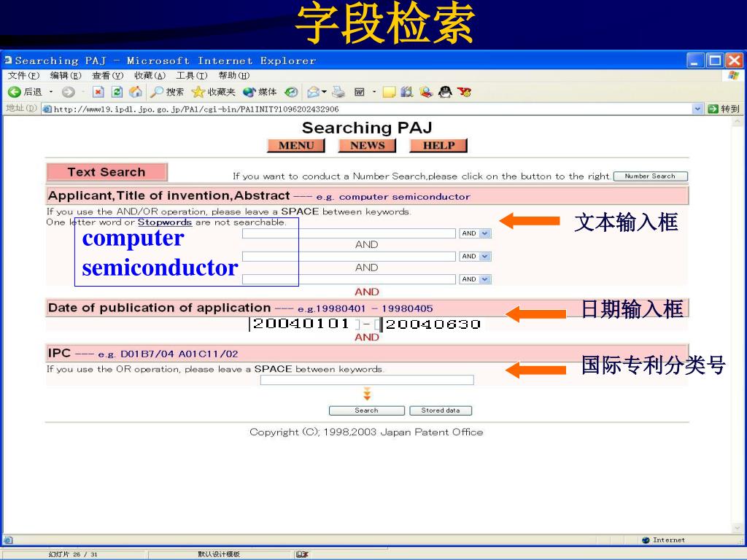Click the Search submit button
Screen dimensions: 747x560
click(366, 411)
